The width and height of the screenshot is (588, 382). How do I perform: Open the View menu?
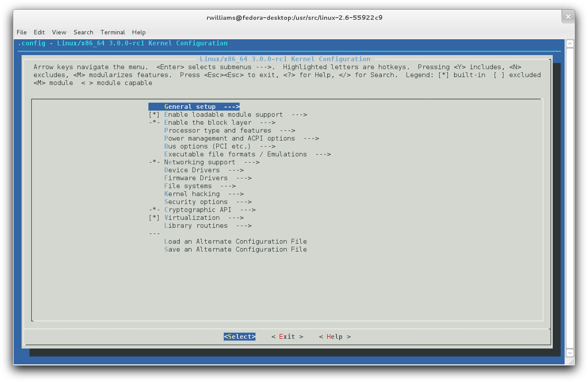tap(59, 32)
